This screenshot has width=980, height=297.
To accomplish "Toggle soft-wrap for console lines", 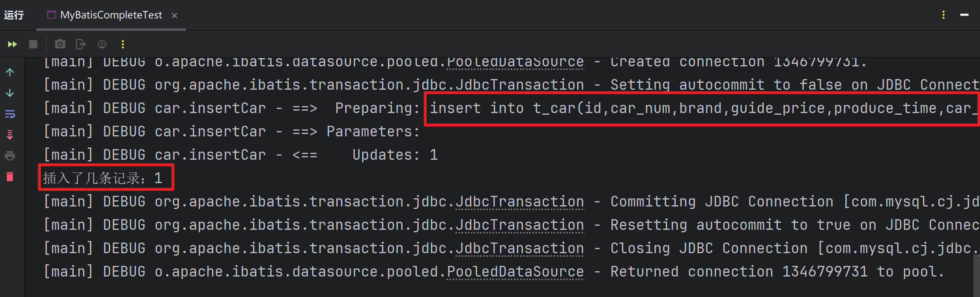I will (x=10, y=114).
